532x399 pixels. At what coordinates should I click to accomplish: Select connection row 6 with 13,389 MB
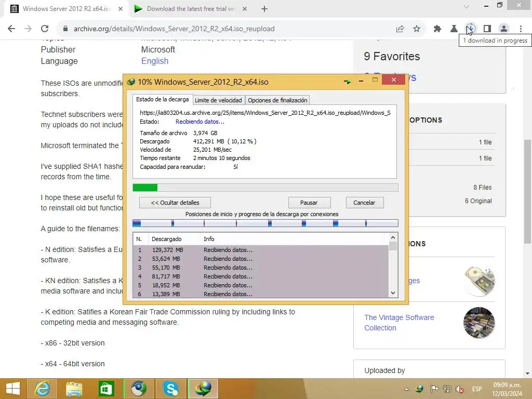(x=261, y=294)
